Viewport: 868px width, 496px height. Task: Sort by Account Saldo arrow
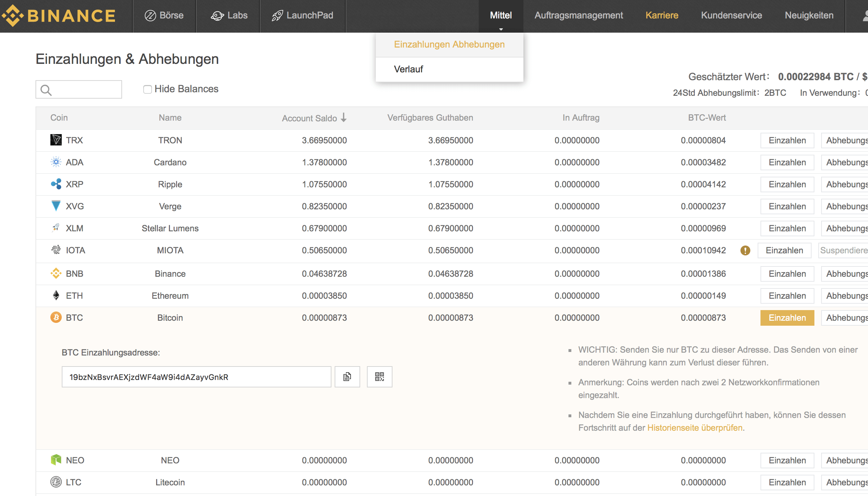[344, 117]
